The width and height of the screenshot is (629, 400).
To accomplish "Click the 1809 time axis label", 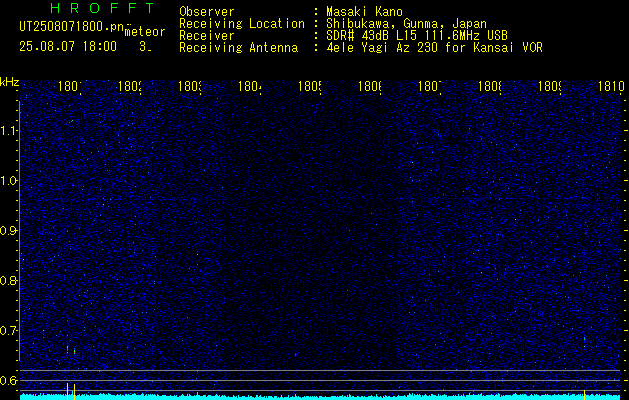I will pos(550,86).
